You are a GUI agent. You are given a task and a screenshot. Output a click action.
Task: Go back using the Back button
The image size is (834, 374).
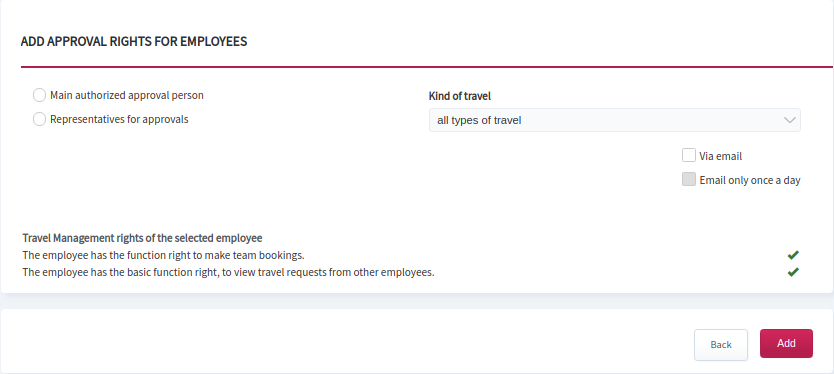pyautogui.click(x=721, y=345)
